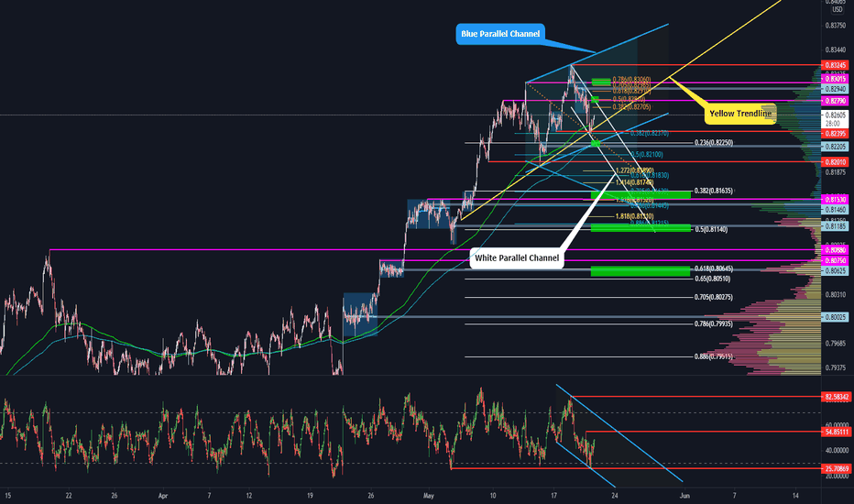This screenshot has width=854, height=504.
Task: Click the 17 date label on time axis
Action: point(553,496)
